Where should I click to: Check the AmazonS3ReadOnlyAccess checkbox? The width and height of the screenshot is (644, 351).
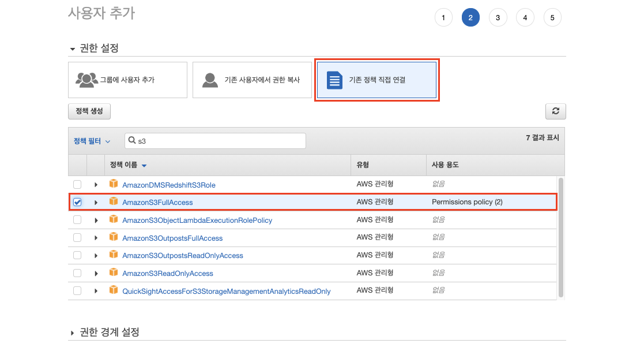[77, 273]
